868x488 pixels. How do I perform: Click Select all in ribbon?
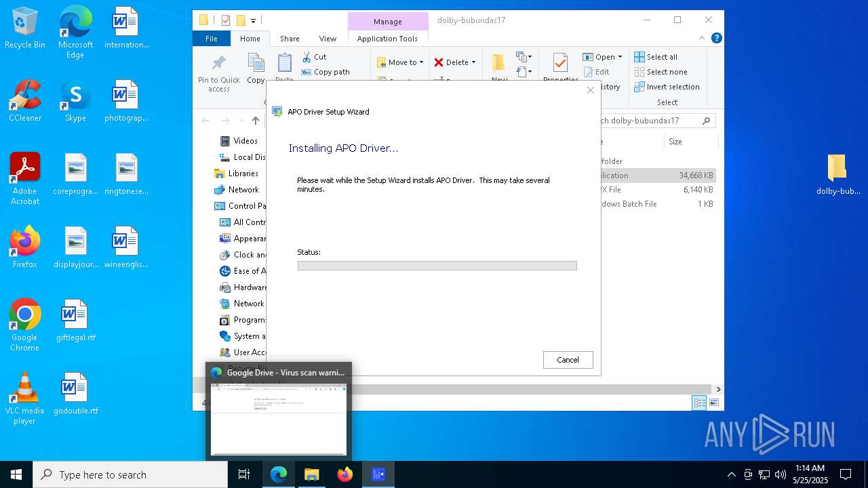(656, 57)
